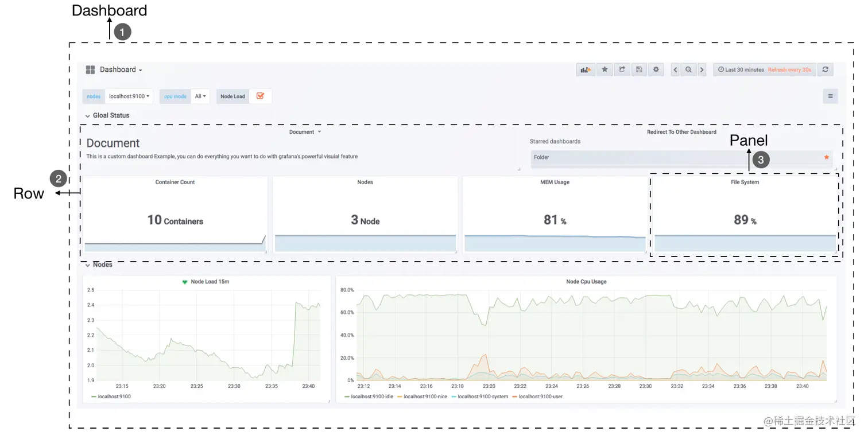
Task: Click the 23:40 x-axis label in Node Load
Action: click(x=308, y=386)
